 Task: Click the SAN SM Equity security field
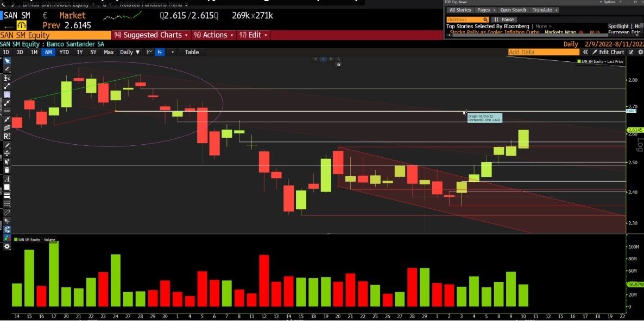pyautogui.click(x=55, y=35)
